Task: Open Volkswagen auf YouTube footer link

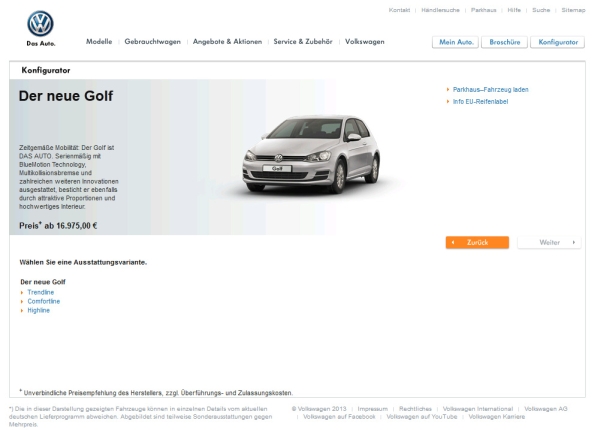Action: (x=422, y=417)
